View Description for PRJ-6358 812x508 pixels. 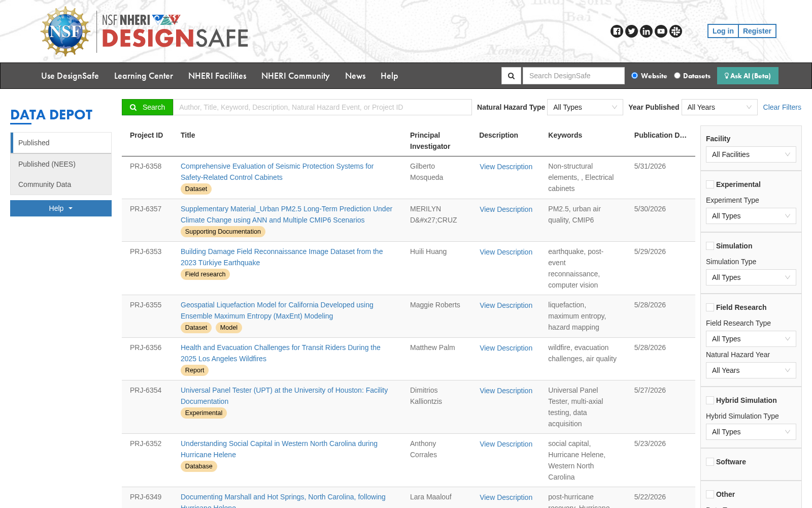pos(506,167)
